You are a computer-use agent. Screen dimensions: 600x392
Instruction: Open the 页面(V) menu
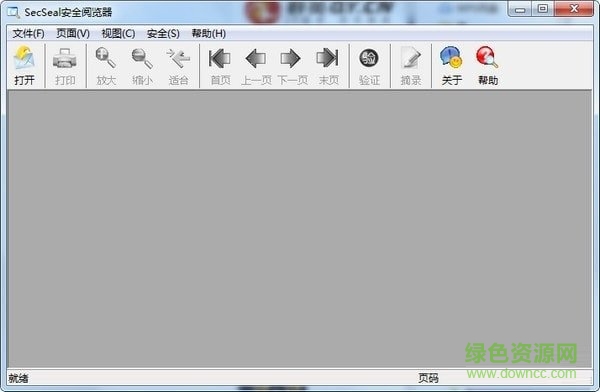(x=73, y=34)
